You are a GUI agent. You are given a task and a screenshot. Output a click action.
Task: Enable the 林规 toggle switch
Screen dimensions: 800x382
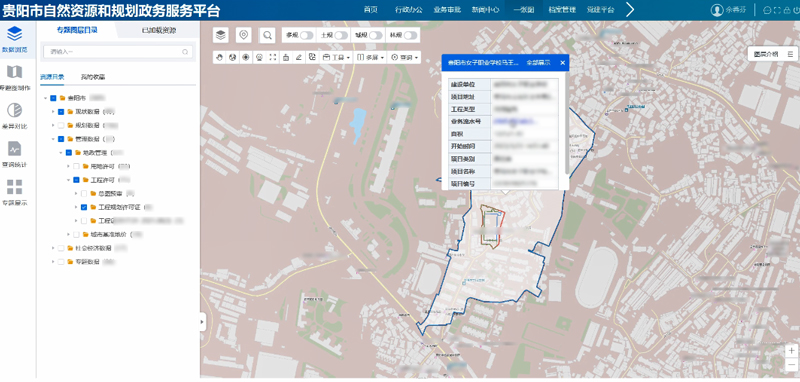point(410,35)
